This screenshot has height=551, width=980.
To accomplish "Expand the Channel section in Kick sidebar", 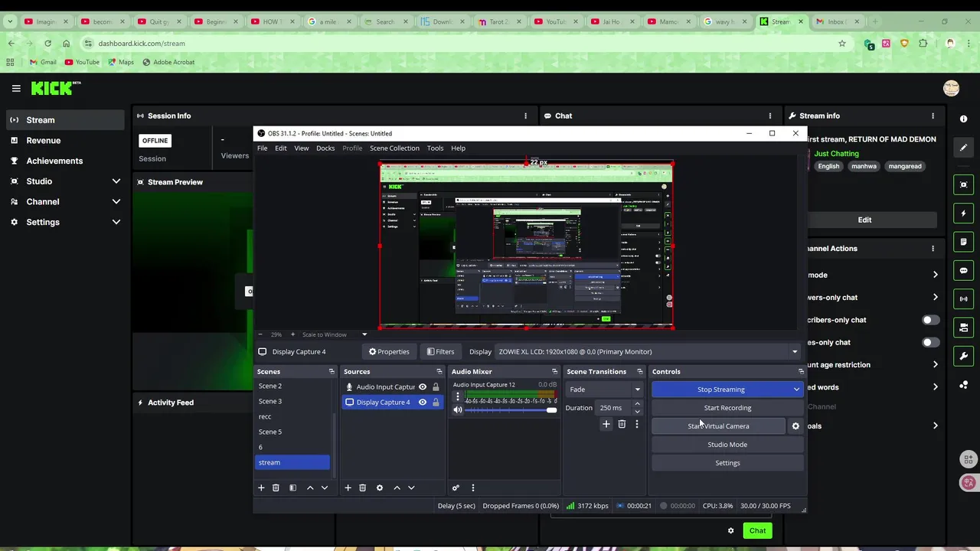I will pyautogui.click(x=116, y=202).
